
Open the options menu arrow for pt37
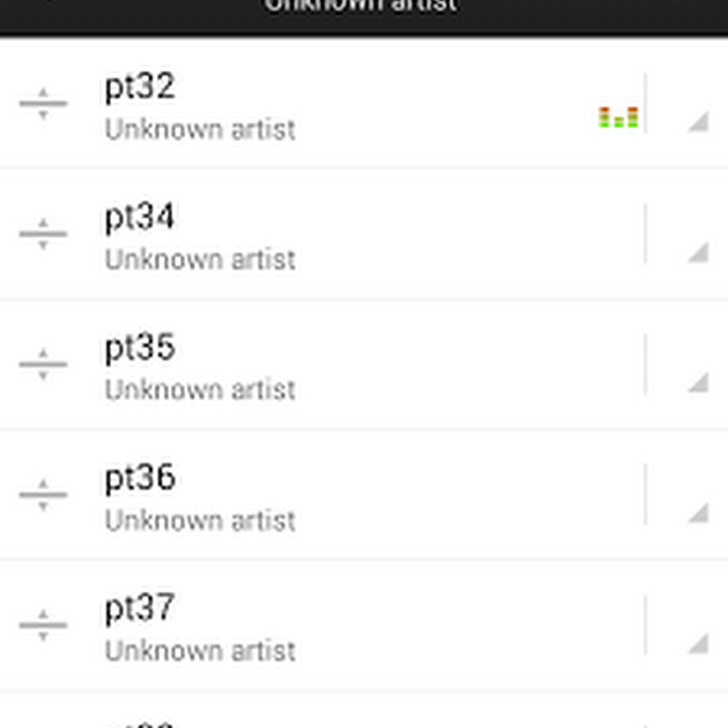click(697, 643)
